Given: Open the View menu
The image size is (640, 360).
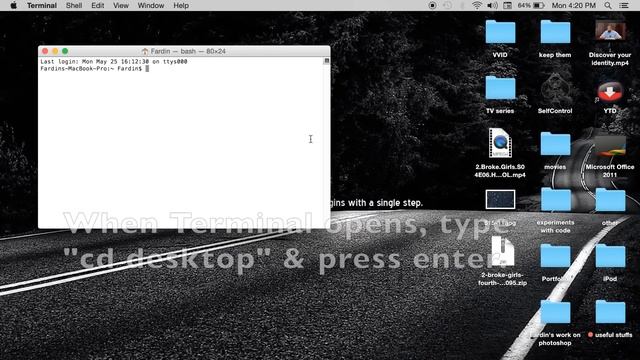Looking at the screenshot, I should [121, 5].
